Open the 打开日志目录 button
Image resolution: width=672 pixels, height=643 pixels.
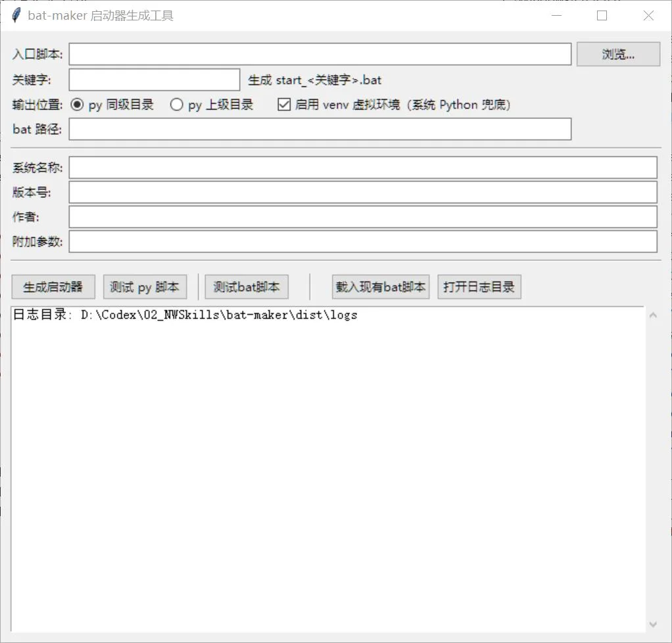coord(479,287)
